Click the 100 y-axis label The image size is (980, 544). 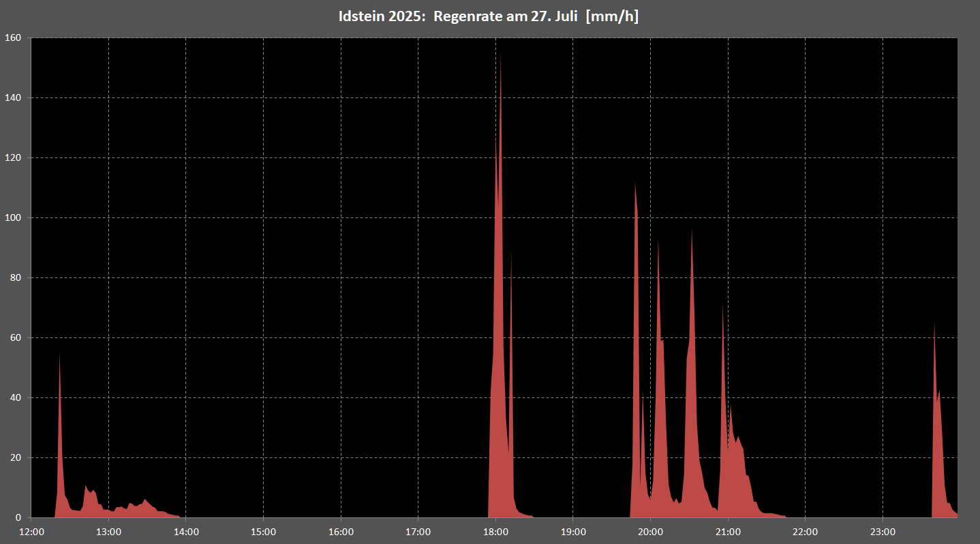[14, 217]
